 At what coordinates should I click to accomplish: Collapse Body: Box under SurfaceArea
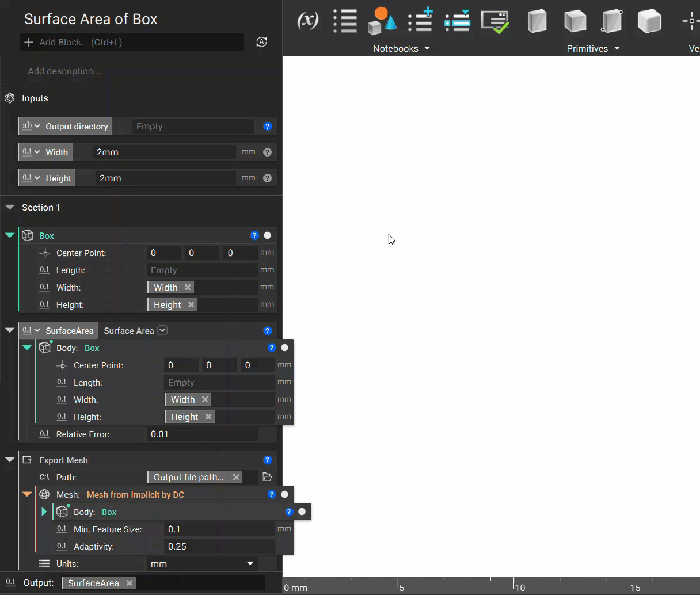coord(27,348)
